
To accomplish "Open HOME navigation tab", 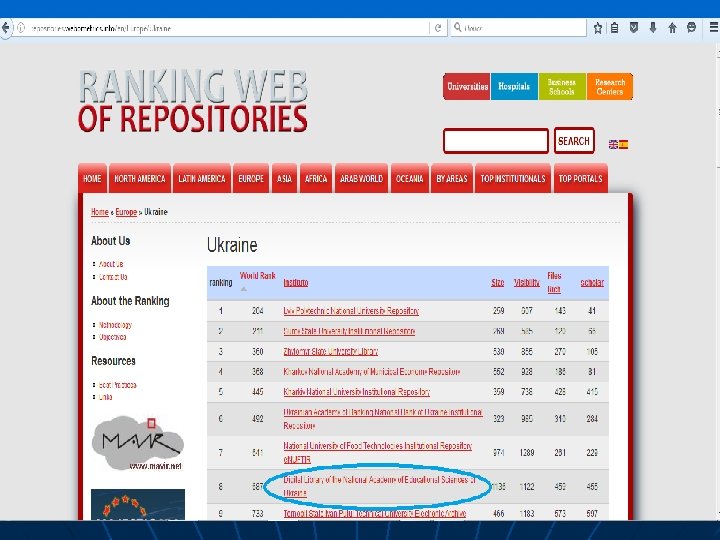I will 92,178.
